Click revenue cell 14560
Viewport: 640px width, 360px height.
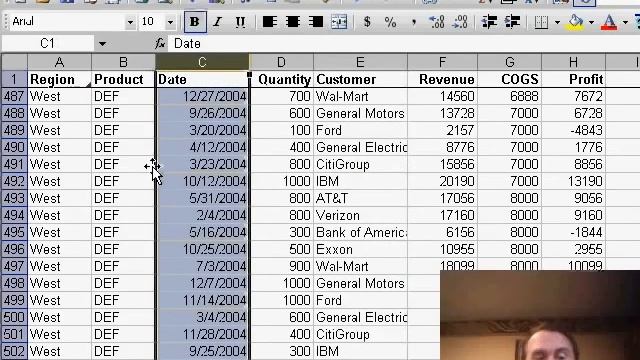point(442,96)
